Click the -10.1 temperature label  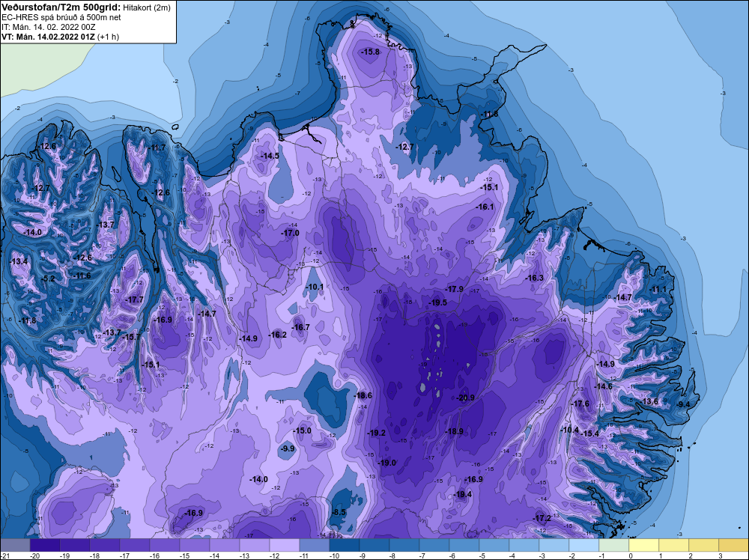coord(315,287)
